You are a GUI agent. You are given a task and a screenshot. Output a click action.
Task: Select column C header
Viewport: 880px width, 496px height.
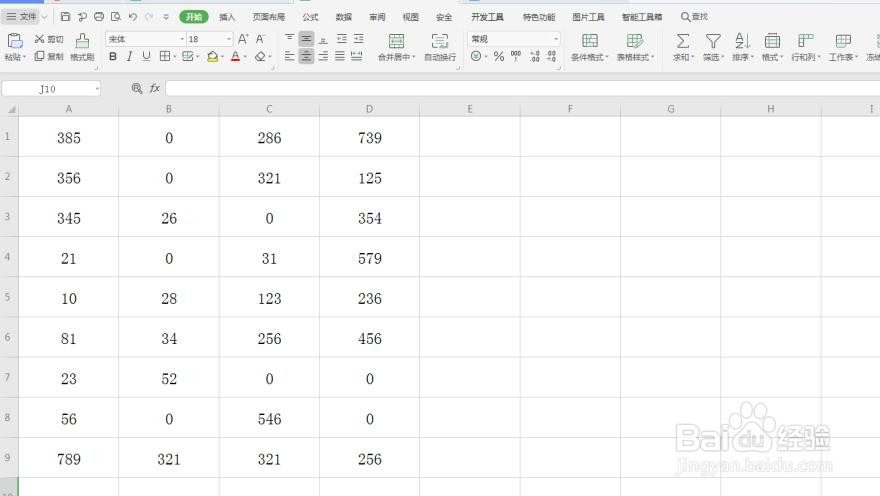[269, 109]
